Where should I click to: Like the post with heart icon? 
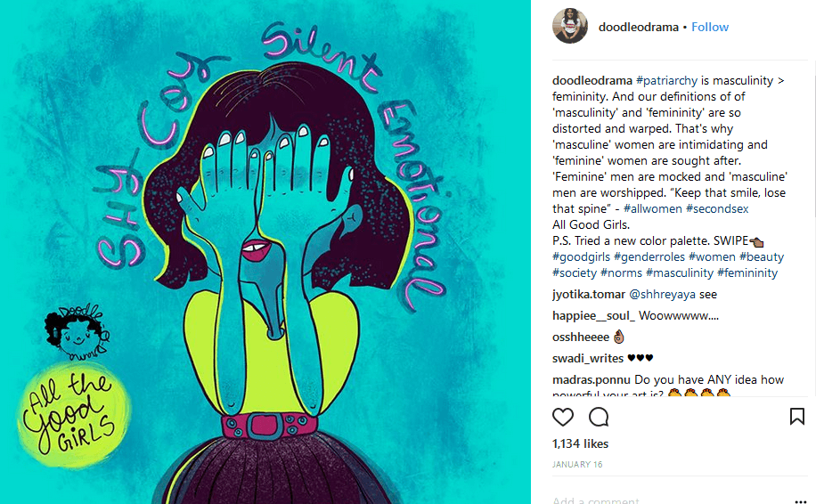click(x=563, y=417)
